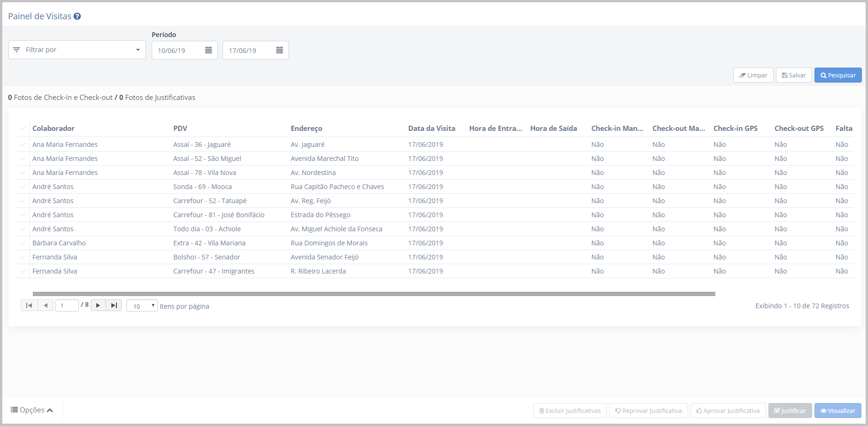Click the help icon beside Painel de Visitas
The height and width of the screenshot is (426, 868).
[x=77, y=16]
